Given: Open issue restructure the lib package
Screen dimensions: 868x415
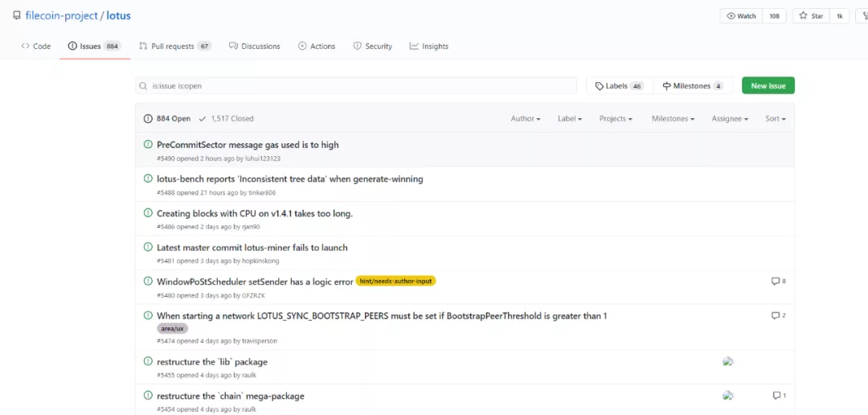Looking at the screenshot, I should click(212, 362).
